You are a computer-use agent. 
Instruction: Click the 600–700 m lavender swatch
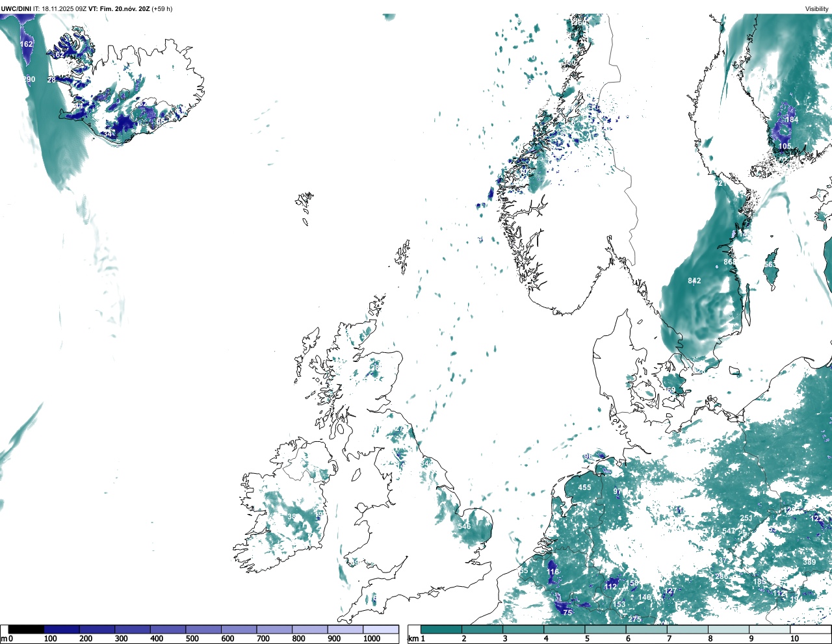[x=239, y=630]
